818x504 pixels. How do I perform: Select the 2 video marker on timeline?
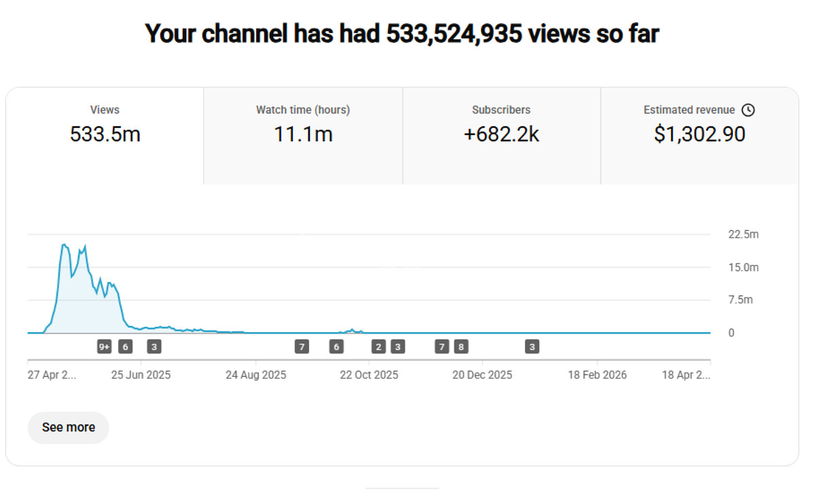point(378,347)
